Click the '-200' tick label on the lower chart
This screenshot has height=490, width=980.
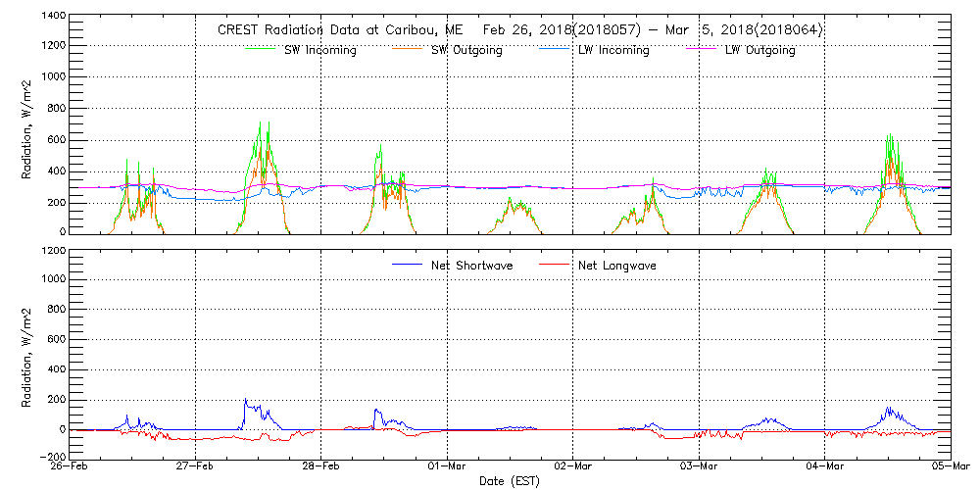(51, 457)
